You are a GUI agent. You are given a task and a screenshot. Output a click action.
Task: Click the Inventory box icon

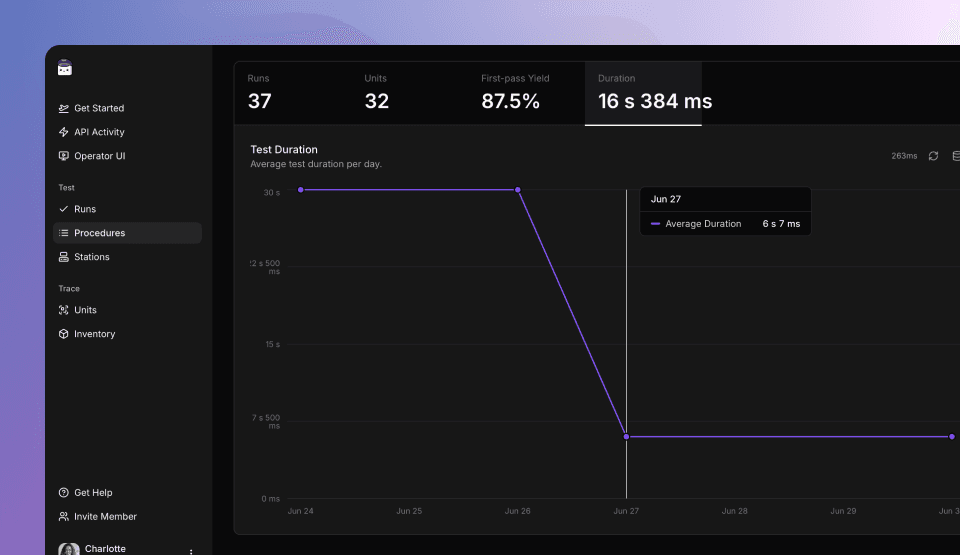pyautogui.click(x=64, y=334)
